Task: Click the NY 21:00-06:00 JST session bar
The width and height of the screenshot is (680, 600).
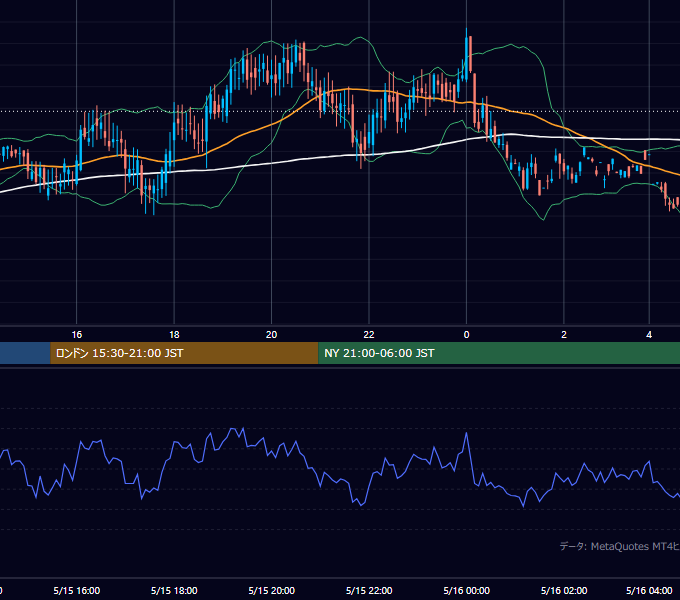Action: [499, 353]
